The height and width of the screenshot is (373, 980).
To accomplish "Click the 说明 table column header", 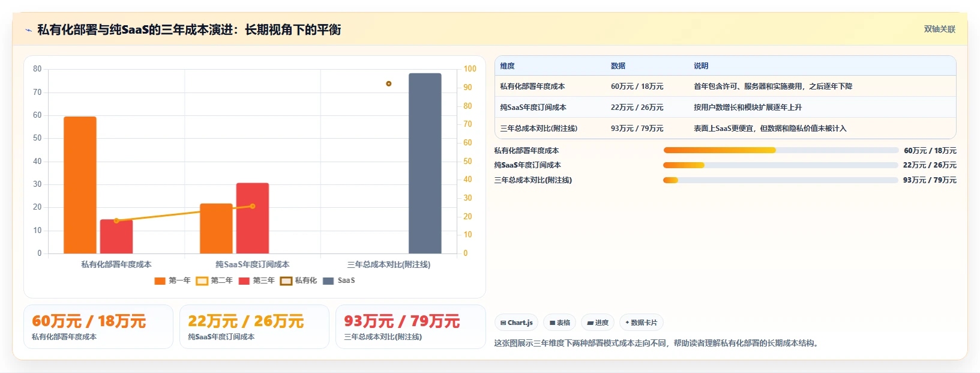I will tap(701, 66).
